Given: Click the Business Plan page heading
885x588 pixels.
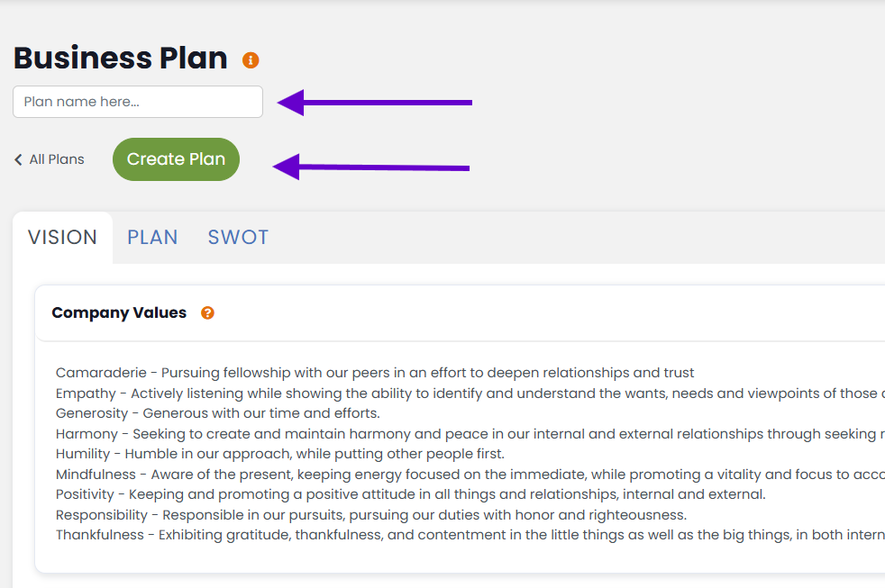Looking at the screenshot, I should [x=120, y=58].
